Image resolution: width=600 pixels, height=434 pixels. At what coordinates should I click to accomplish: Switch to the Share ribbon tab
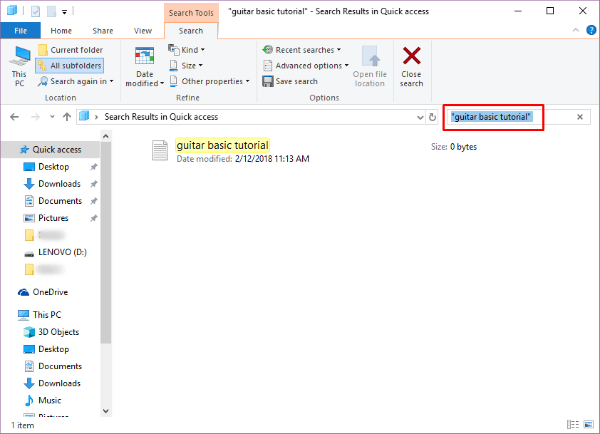[x=103, y=31]
